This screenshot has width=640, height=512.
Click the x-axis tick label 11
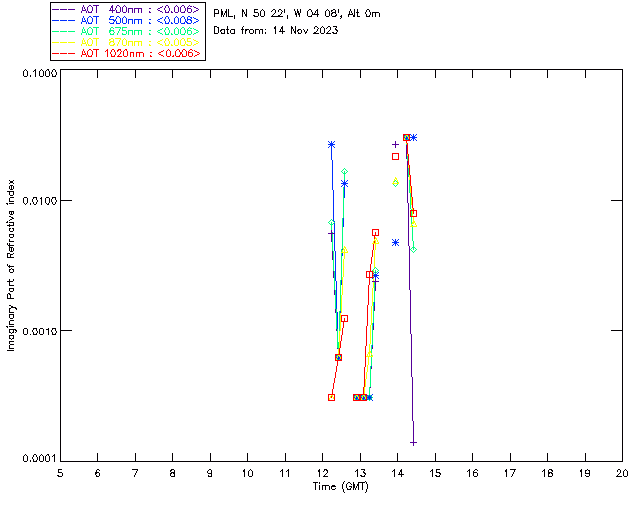[x=285, y=473]
